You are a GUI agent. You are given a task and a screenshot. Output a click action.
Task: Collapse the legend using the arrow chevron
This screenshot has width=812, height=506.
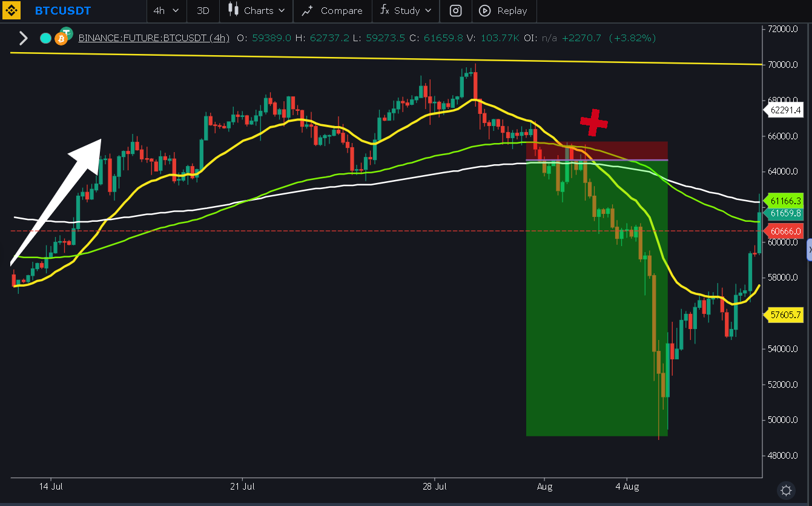(x=23, y=38)
